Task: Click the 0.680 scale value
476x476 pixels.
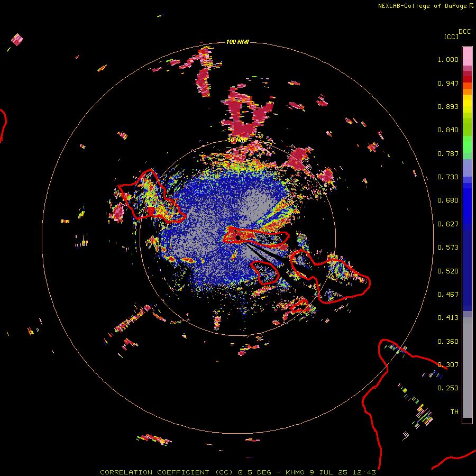Action: 448,200
